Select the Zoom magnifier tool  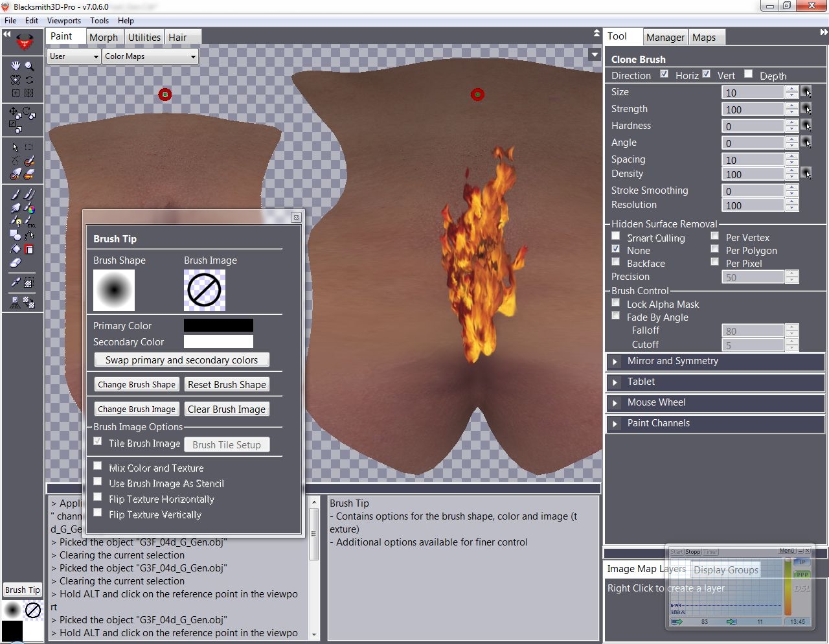coord(29,66)
